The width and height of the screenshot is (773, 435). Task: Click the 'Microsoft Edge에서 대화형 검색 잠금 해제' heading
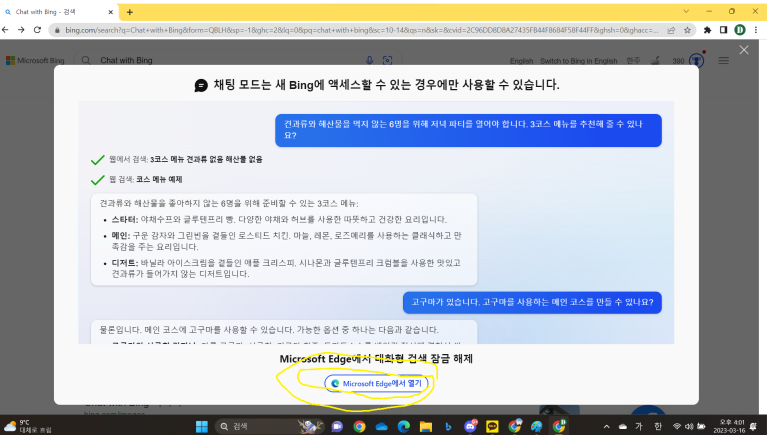coord(376,359)
